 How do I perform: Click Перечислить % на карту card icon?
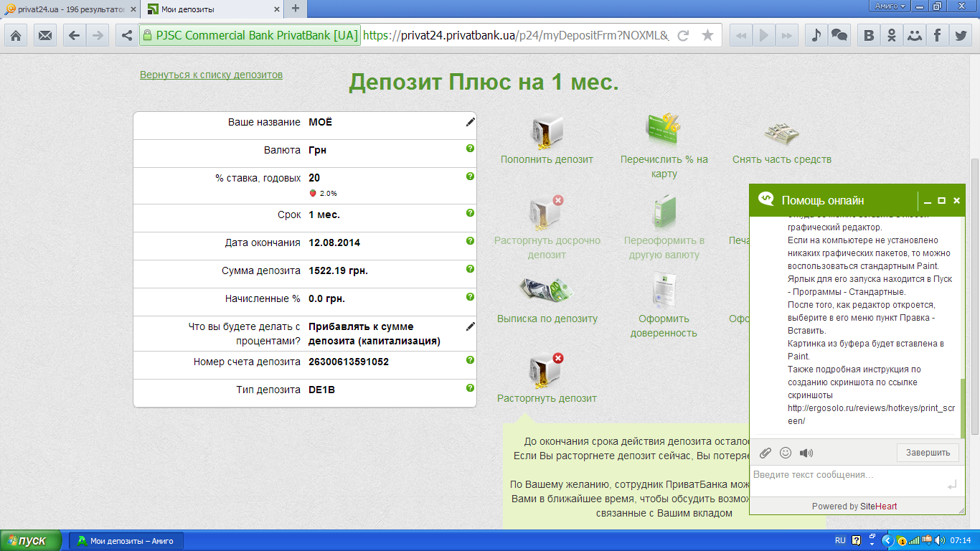point(663,131)
